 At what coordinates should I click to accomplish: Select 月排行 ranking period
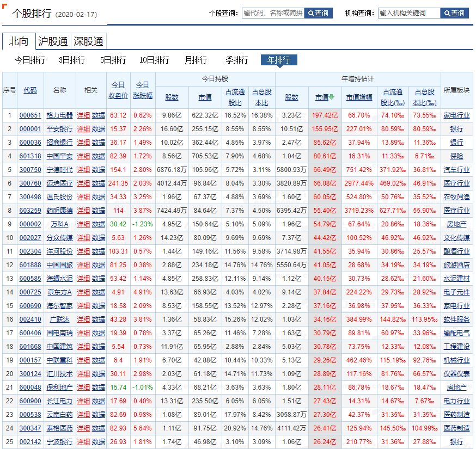click(196, 60)
